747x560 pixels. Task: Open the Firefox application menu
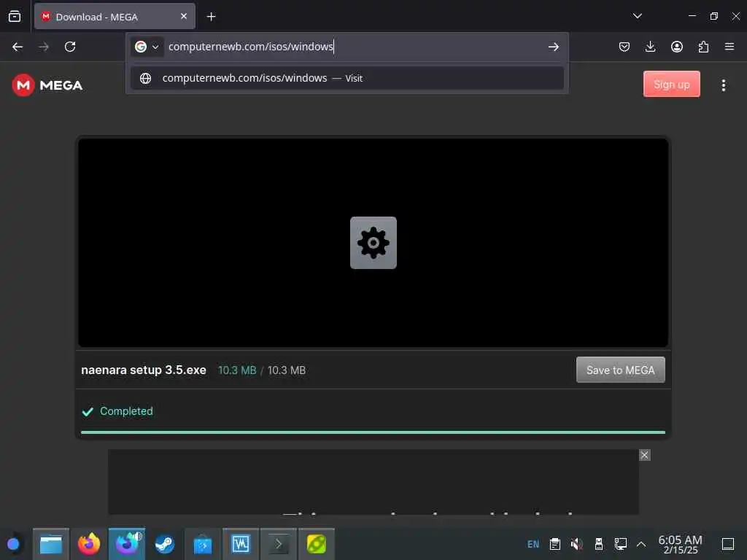pos(729,47)
